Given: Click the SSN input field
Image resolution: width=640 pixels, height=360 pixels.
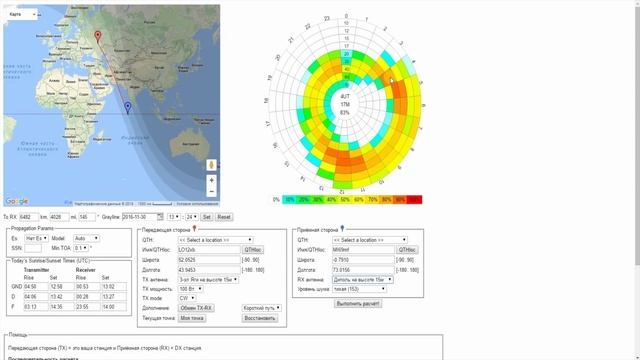Looking at the screenshot, I should click(x=33, y=248).
